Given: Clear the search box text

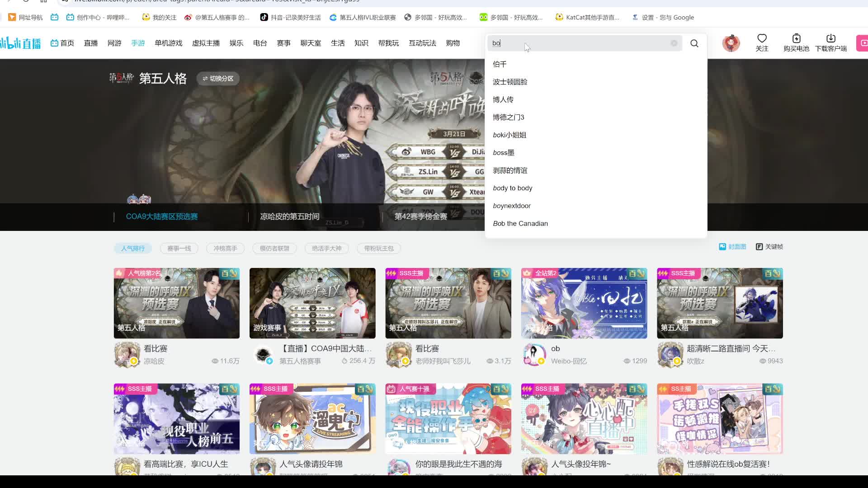Looking at the screenshot, I should 674,43.
